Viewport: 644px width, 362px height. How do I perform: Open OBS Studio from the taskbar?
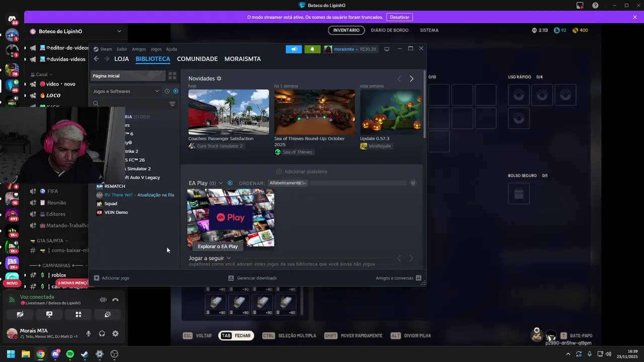[x=114, y=354]
